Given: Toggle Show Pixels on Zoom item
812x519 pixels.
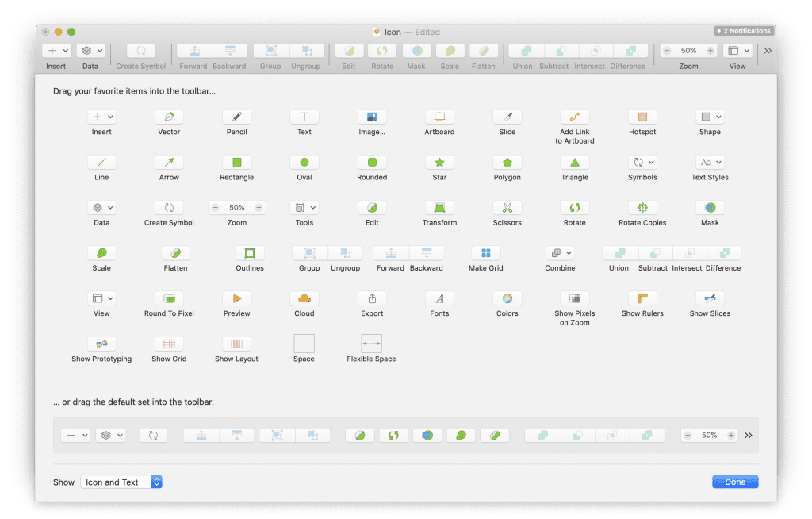Looking at the screenshot, I should 575,298.
